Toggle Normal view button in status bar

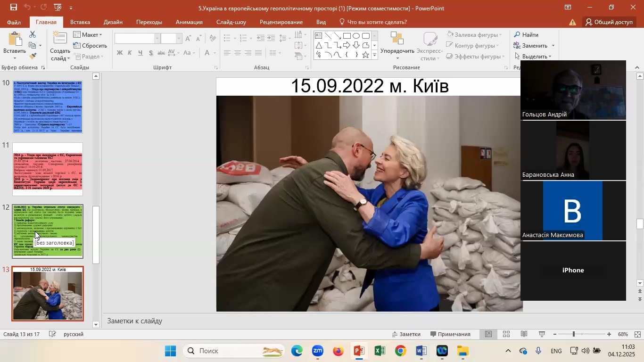489,334
